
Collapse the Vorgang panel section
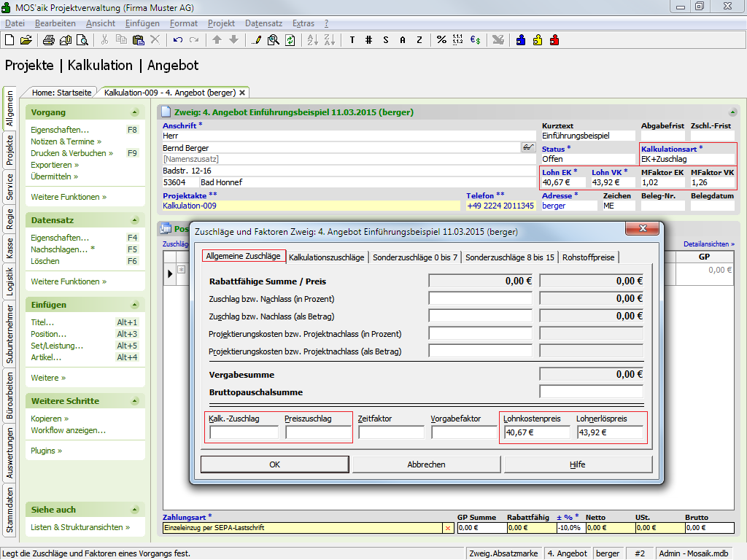click(x=134, y=112)
